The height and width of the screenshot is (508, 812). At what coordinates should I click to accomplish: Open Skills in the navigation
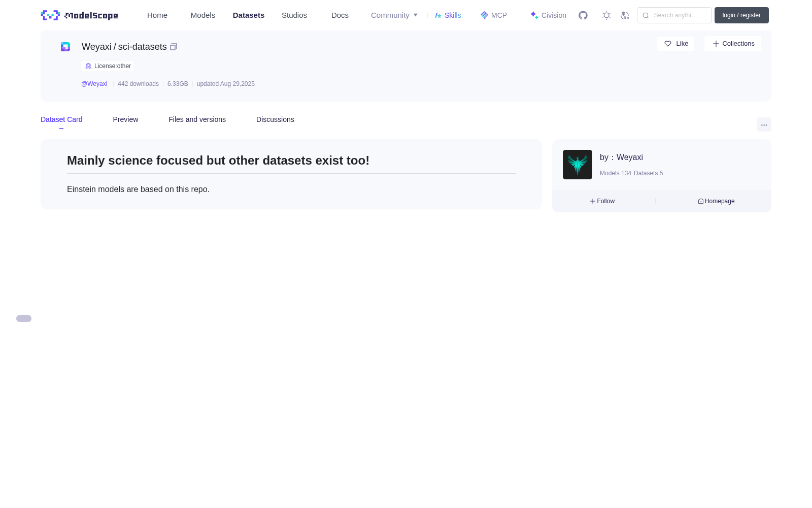[448, 15]
